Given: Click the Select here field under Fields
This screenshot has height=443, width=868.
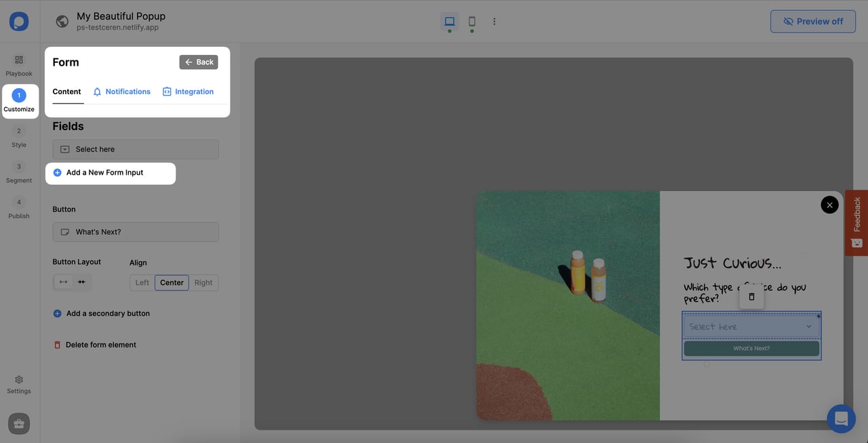Looking at the screenshot, I should [135, 149].
